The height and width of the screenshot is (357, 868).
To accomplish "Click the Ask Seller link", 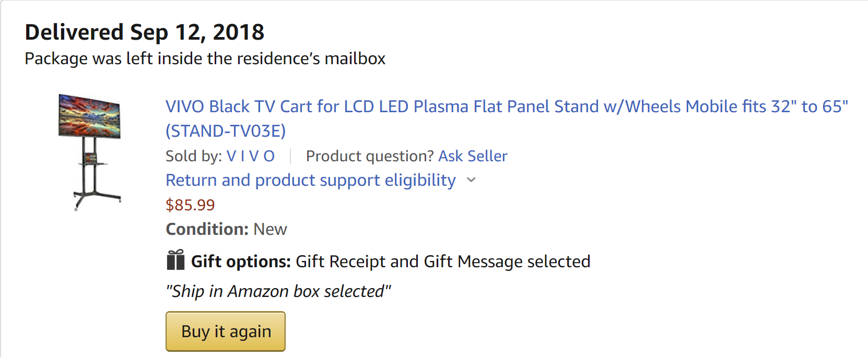I will click(473, 156).
